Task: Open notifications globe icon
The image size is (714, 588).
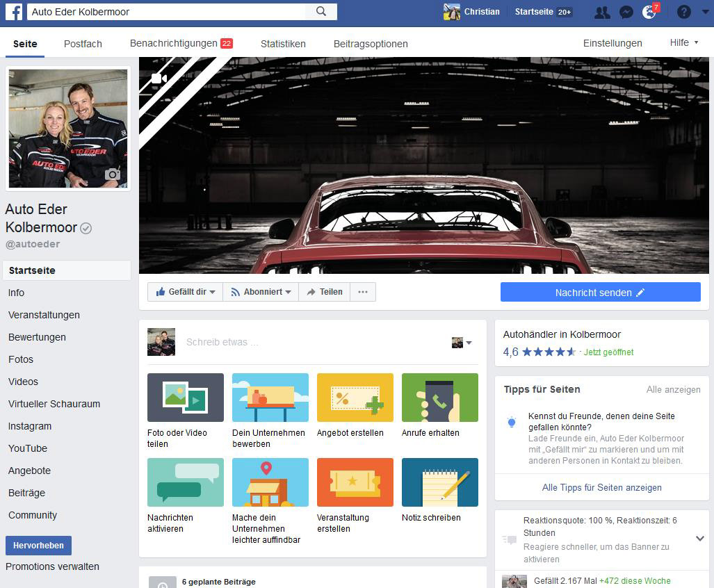Action: click(649, 12)
